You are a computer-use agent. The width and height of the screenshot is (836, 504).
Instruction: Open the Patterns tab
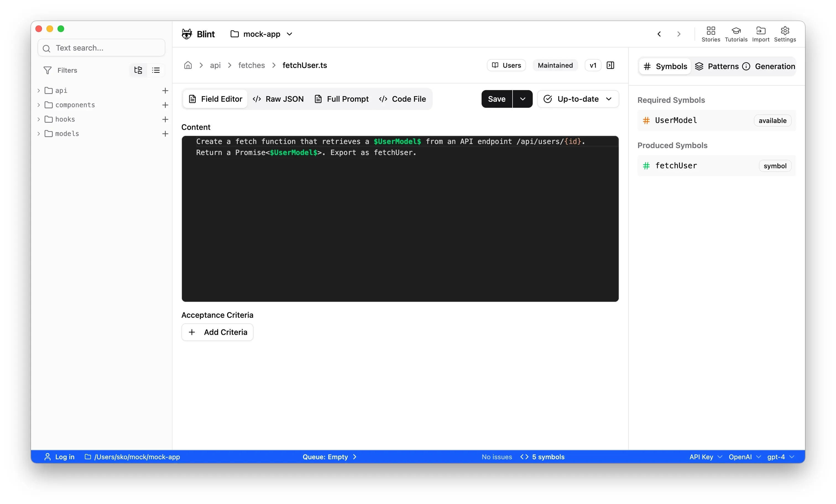click(717, 67)
